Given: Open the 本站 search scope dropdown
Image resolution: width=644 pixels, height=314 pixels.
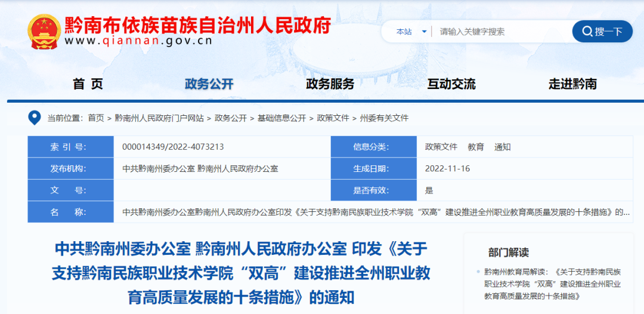Looking at the screenshot, I should pos(411,32).
